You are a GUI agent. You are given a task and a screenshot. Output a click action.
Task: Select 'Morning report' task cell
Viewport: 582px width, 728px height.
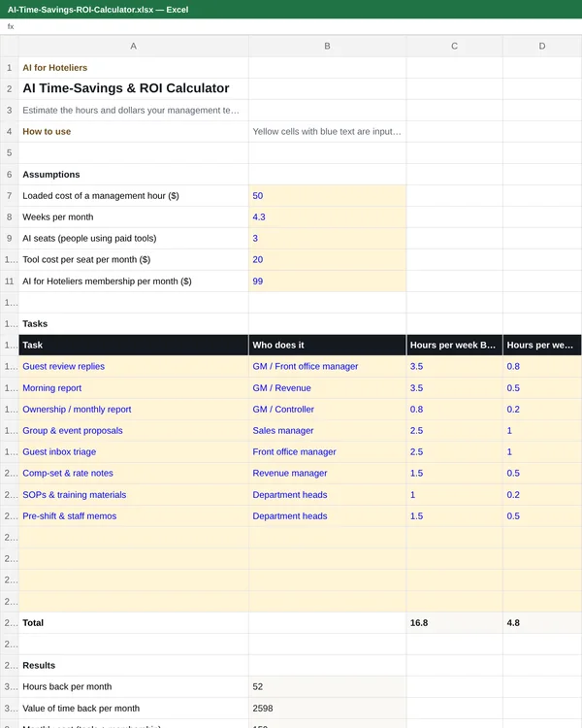[133, 387]
